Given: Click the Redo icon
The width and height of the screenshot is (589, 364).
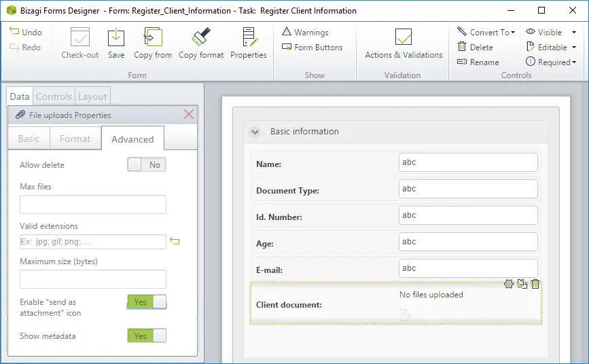Looking at the screenshot, I should 14,47.
